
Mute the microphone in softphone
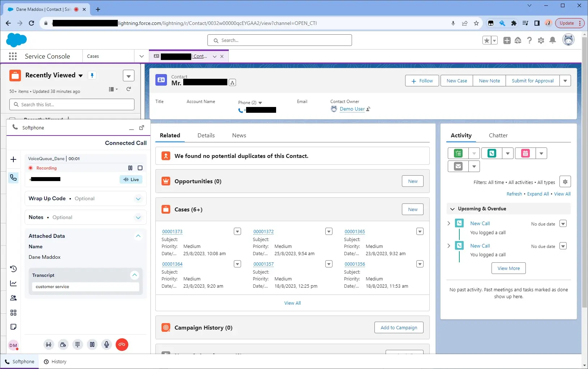[107, 345]
